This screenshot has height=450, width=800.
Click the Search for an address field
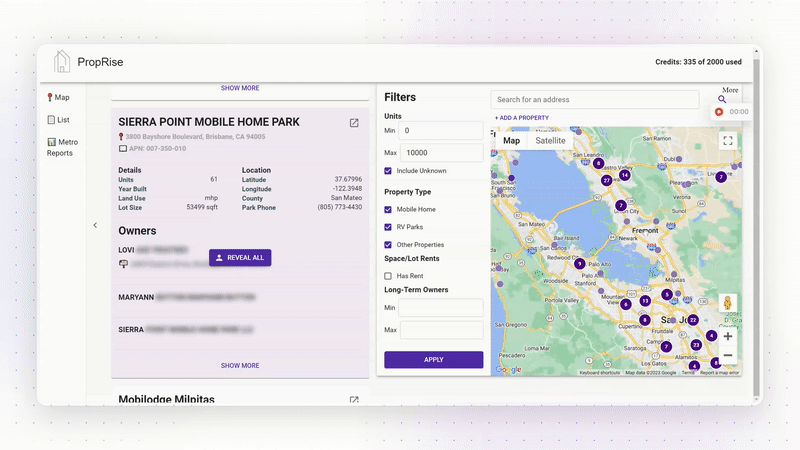click(x=595, y=99)
